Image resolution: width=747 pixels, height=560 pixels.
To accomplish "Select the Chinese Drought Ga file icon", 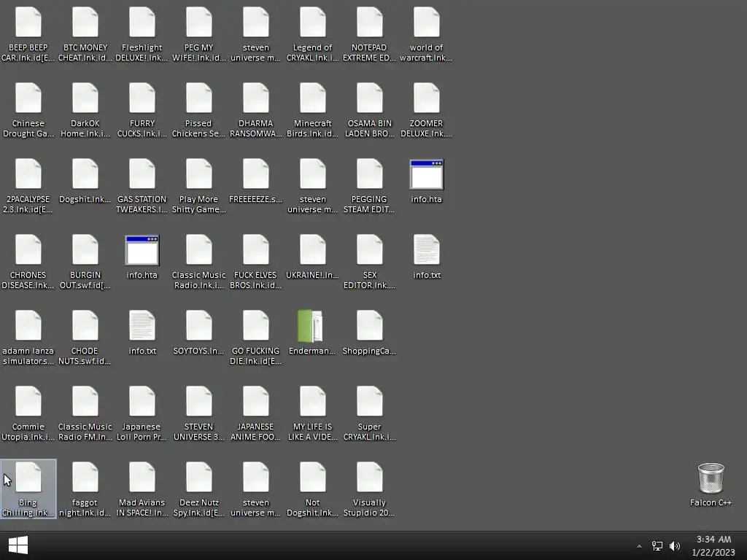I will tap(28, 98).
